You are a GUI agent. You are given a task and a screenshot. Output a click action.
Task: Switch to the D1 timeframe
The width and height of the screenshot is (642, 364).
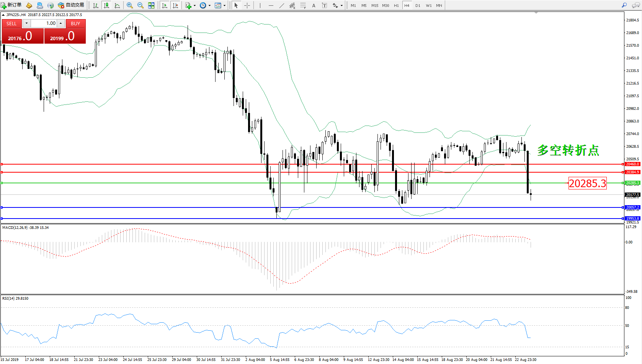(x=418, y=5)
